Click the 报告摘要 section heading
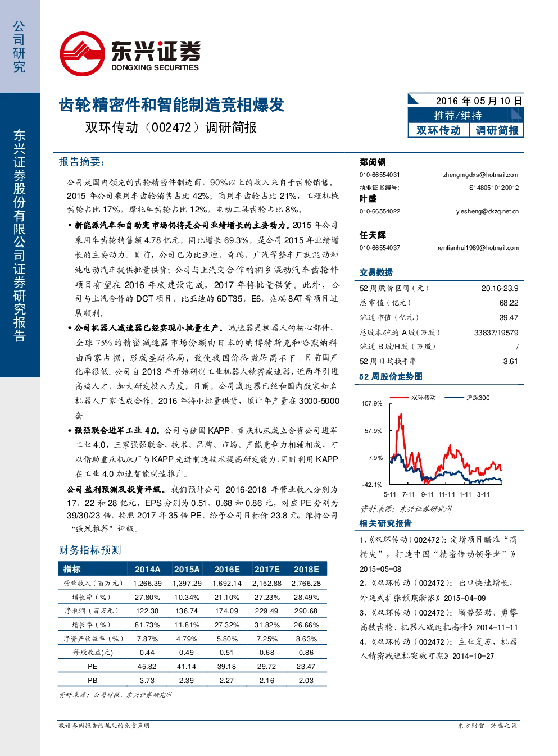This screenshot has width=558, height=756. click(81, 162)
